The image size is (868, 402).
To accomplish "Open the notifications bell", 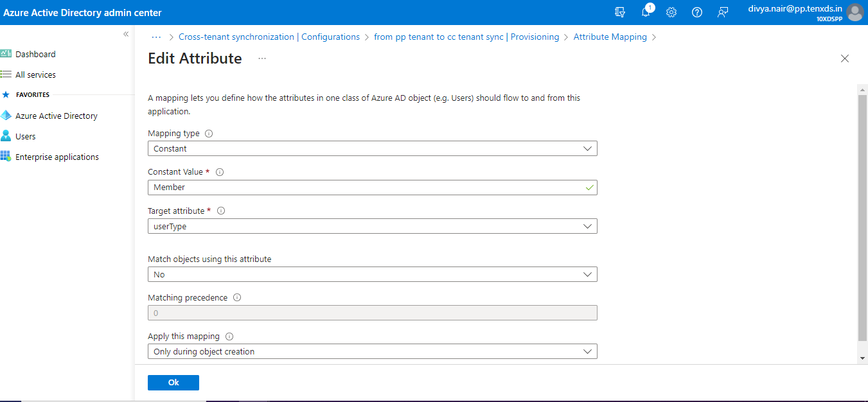I will [x=645, y=12].
